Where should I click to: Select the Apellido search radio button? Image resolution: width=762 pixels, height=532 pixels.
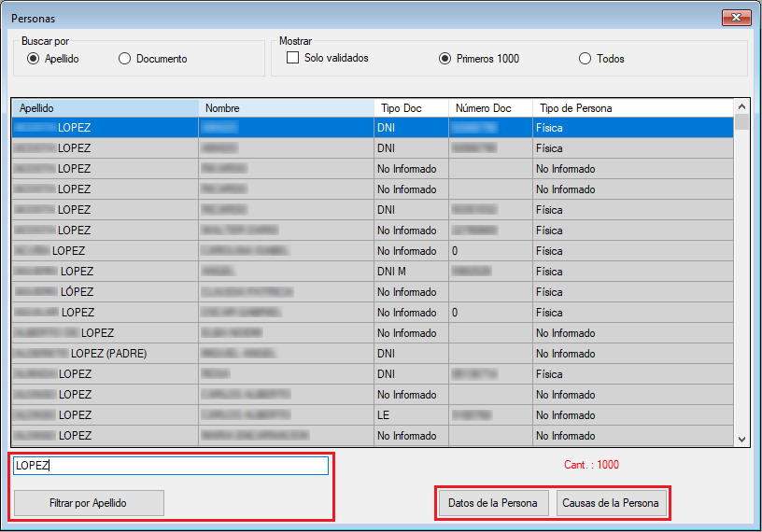click(34, 59)
